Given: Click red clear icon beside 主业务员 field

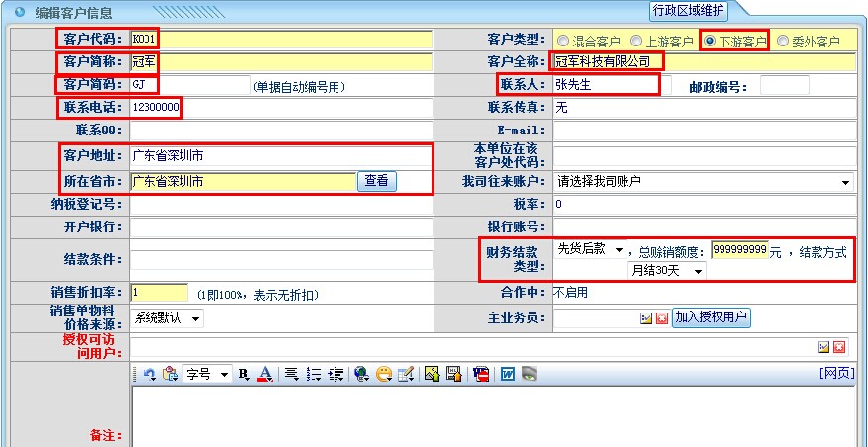Looking at the screenshot, I should click(662, 318).
